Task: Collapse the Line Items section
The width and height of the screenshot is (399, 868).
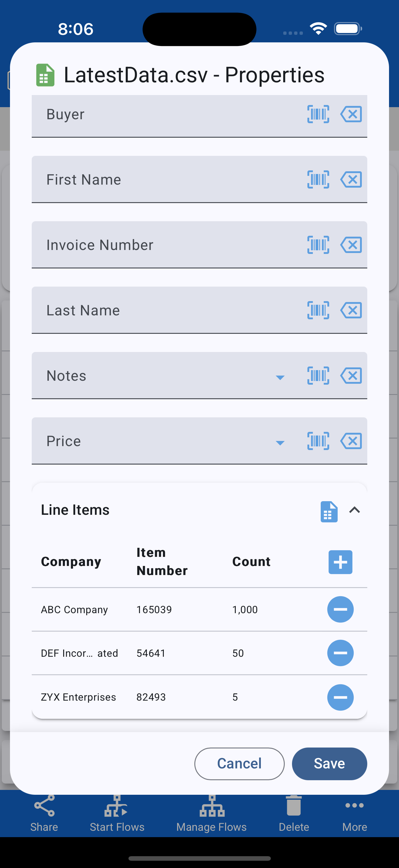Action: pyautogui.click(x=355, y=510)
